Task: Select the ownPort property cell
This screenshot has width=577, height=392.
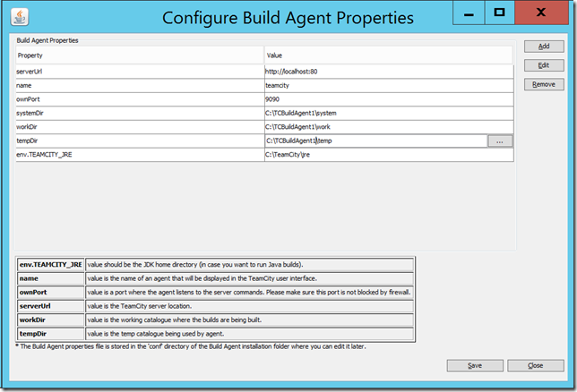Action: (x=140, y=99)
